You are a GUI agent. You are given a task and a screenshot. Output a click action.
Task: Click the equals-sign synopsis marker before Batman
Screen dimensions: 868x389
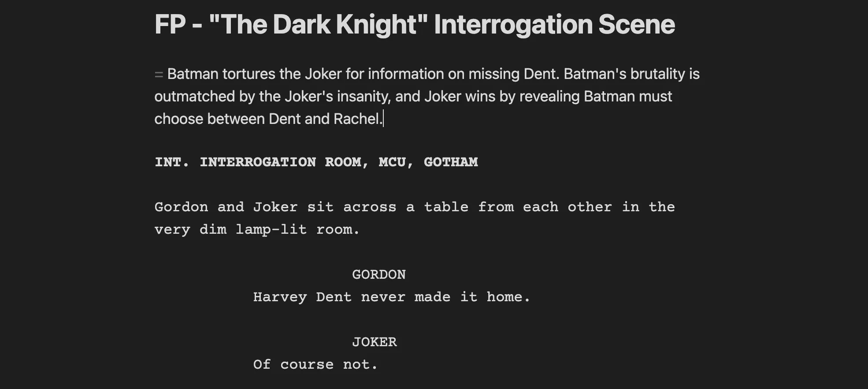click(x=159, y=75)
